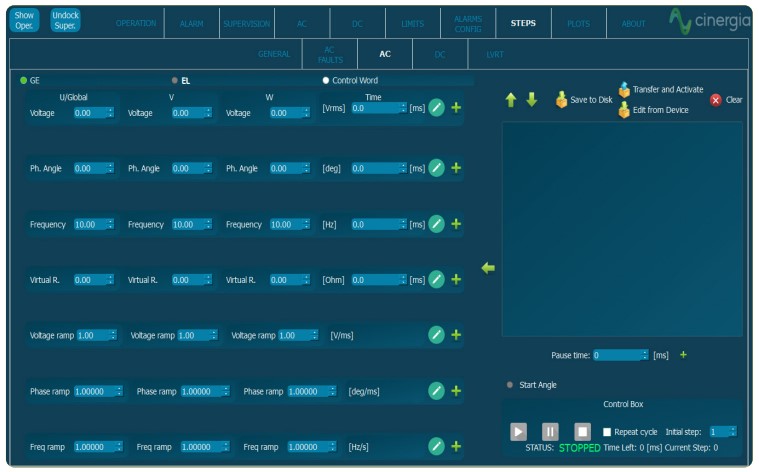Click the Pause time spinner arrows
The image size is (759, 472).
pyautogui.click(x=645, y=355)
